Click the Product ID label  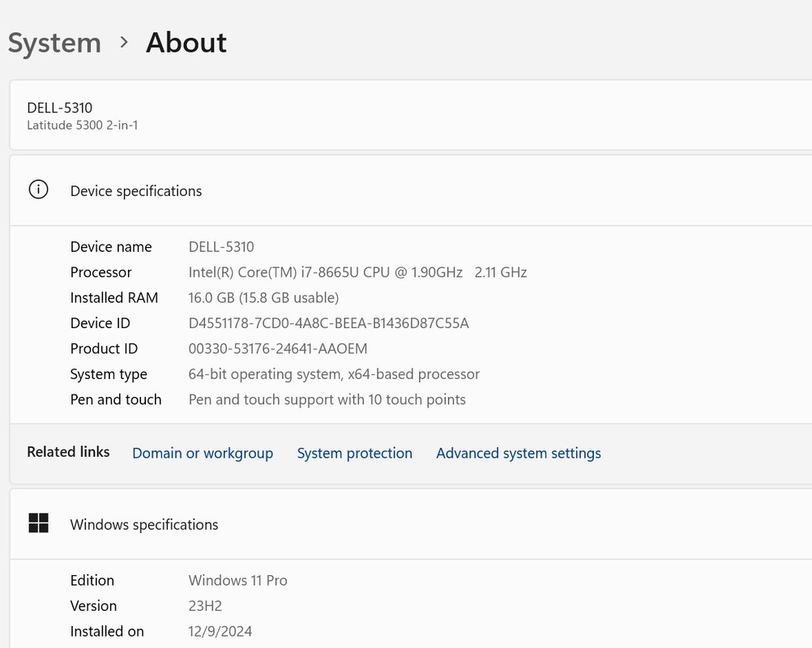click(x=104, y=348)
